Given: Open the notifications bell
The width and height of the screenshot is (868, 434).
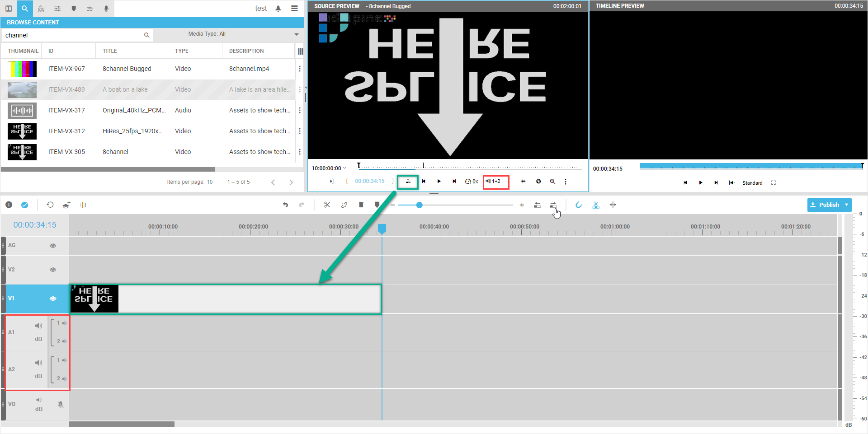Looking at the screenshot, I should 278,9.
